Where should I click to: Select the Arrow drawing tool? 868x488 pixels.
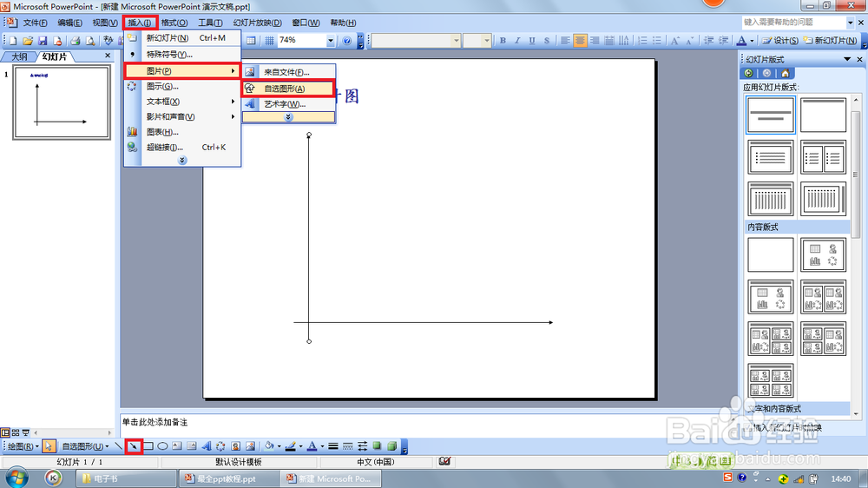tap(134, 446)
